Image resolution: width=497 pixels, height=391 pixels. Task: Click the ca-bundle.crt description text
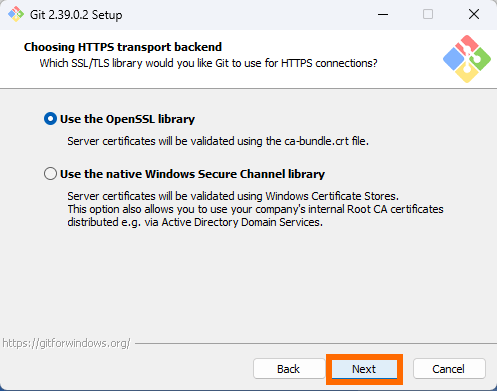[x=218, y=141]
